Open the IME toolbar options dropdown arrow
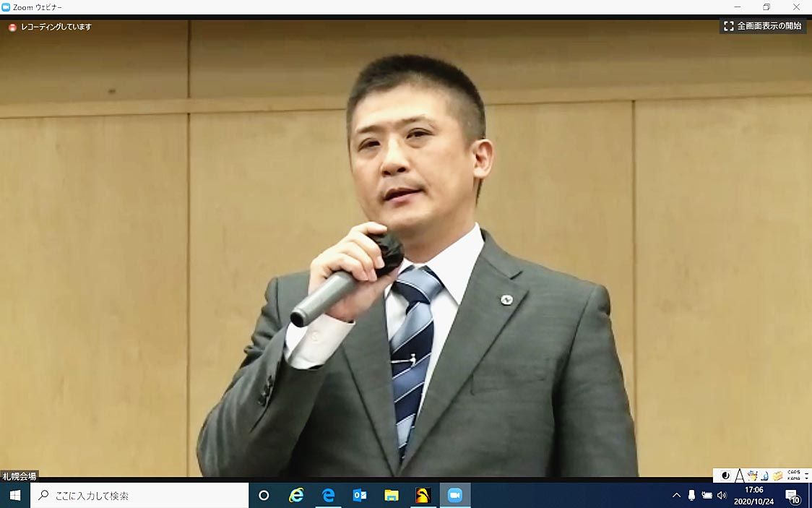Viewport: 812px width, 508px height. [807, 479]
